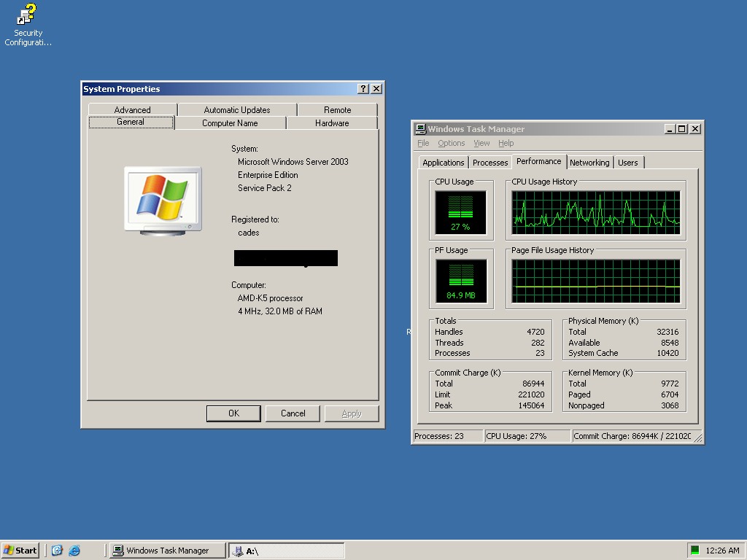Click Commit Charge Peak value 145064
This screenshot has width=747, height=560.
pos(531,405)
